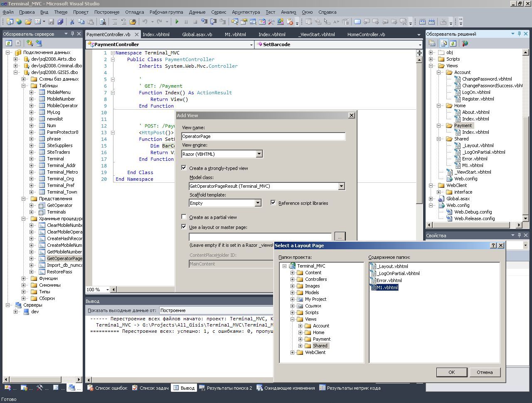Viewport: 532px width, 403px height.
Task: Open the editor zoom level dropdown
Action: [x=108, y=290]
